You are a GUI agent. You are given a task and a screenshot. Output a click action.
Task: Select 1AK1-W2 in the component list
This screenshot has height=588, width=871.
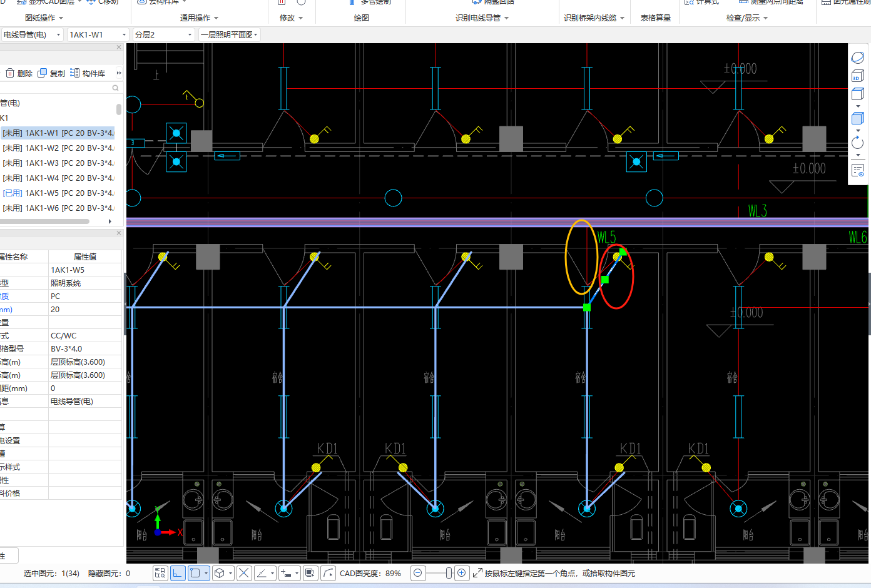click(58, 148)
